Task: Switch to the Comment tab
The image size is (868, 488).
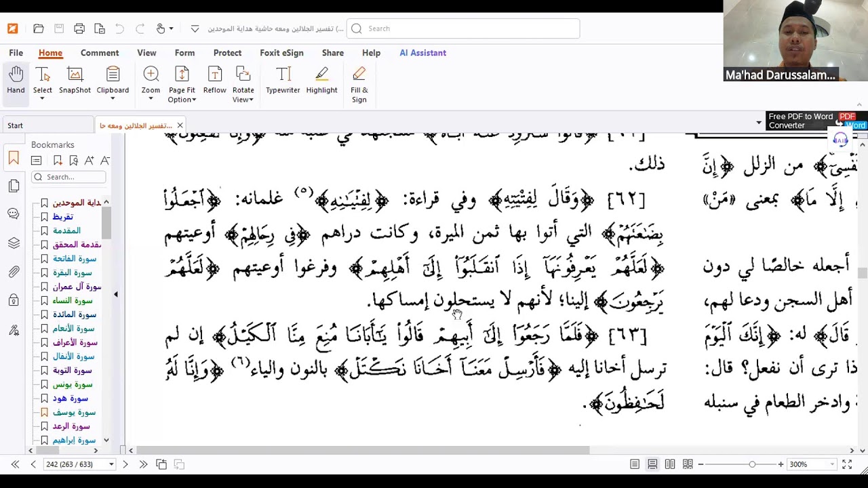Action: click(x=100, y=53)
